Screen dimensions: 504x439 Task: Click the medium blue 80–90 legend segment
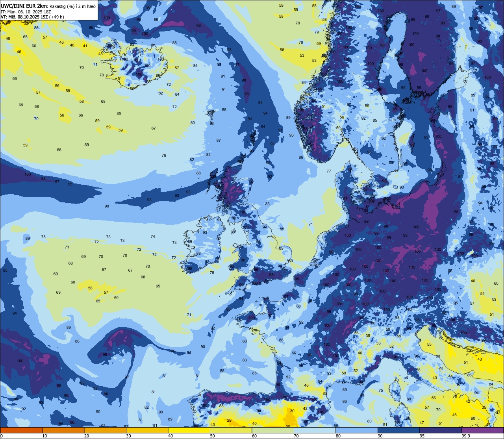(x=357, y=430)
